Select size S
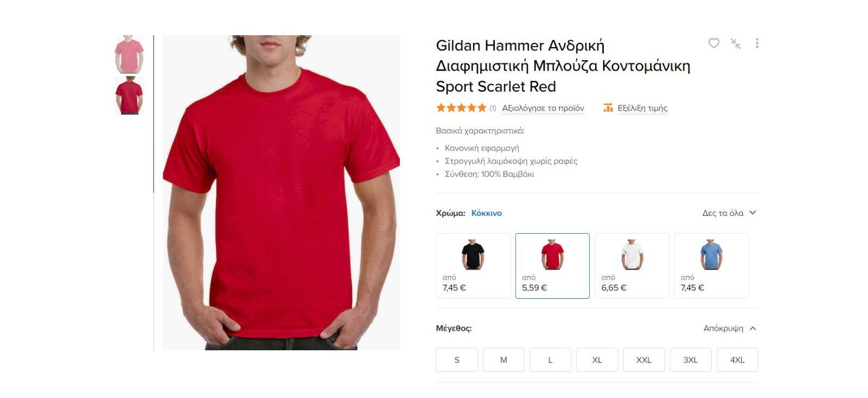 click(457, 360)
